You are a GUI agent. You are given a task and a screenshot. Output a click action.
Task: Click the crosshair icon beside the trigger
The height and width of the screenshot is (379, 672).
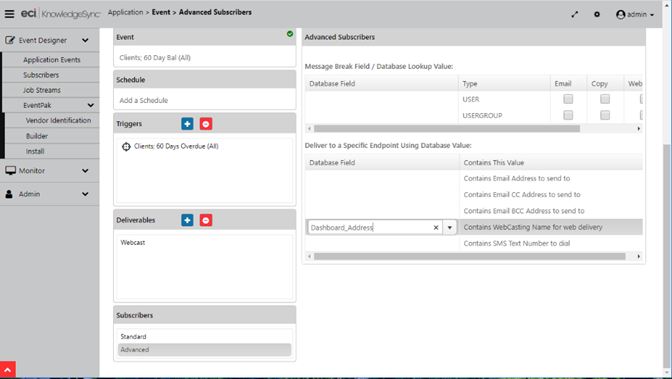126,147
